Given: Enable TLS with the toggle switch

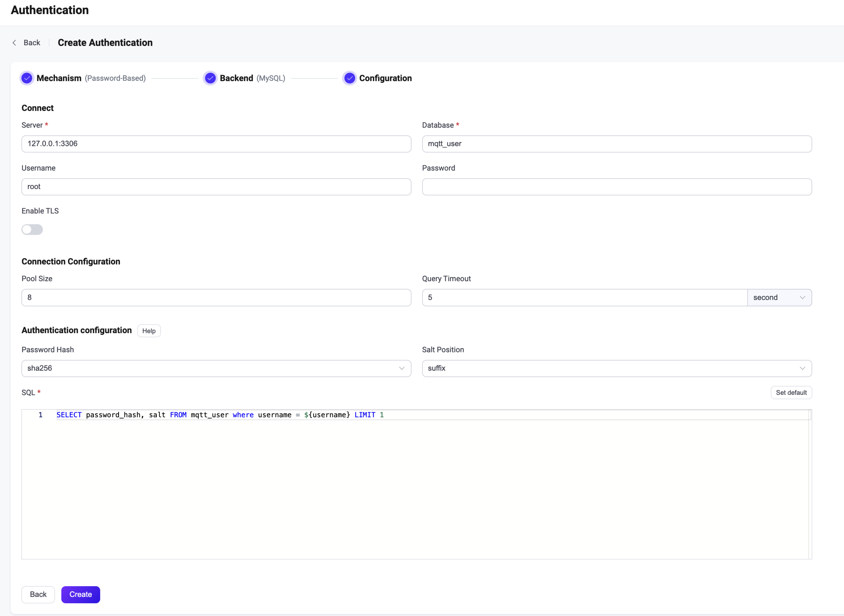Looking at the screenshot, I should point(32,229).
